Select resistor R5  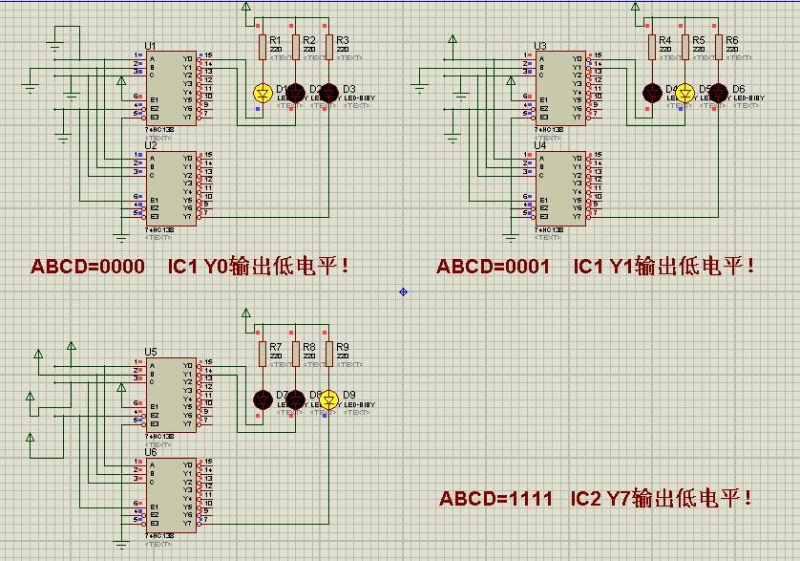click(x=685, y=47)
